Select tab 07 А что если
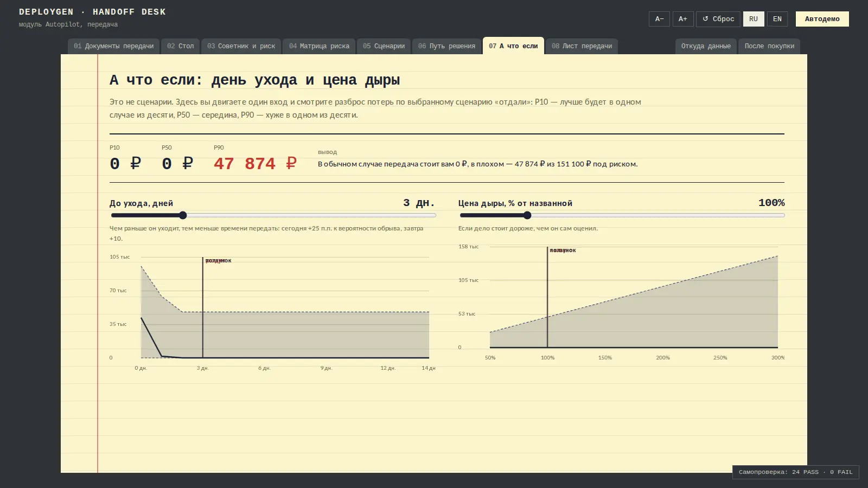This screenshot has width=868, height=488. pyautogui.click(x=513, y=46)
